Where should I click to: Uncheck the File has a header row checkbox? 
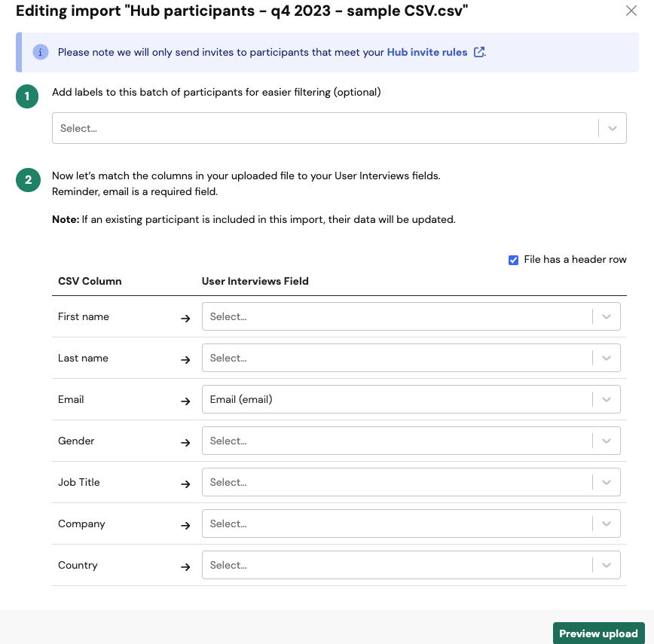(513, 259)
